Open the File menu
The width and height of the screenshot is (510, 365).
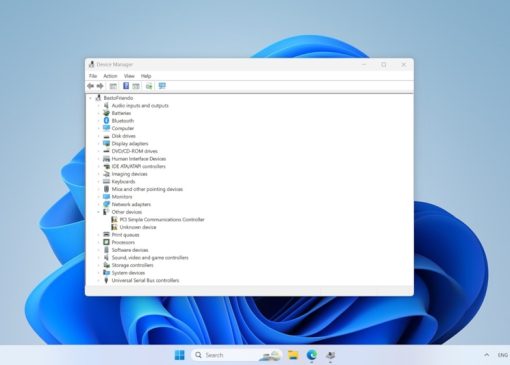click(x=93, y=76)
